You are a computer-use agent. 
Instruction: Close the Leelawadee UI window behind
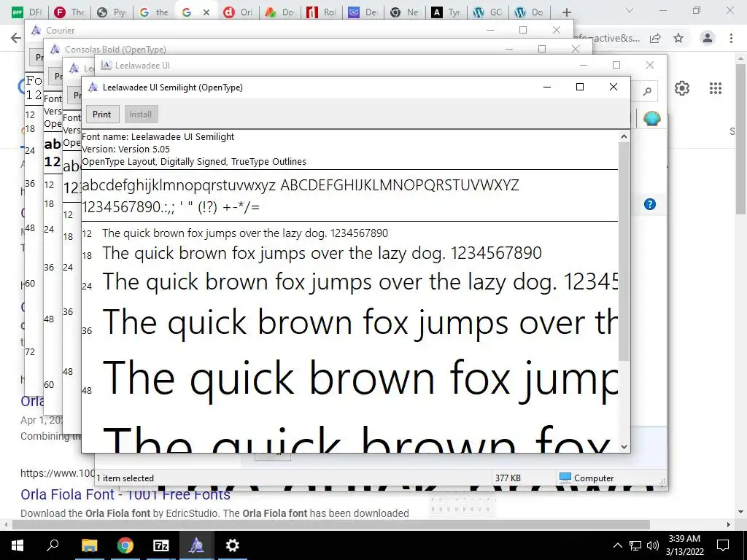click(650, 65)
